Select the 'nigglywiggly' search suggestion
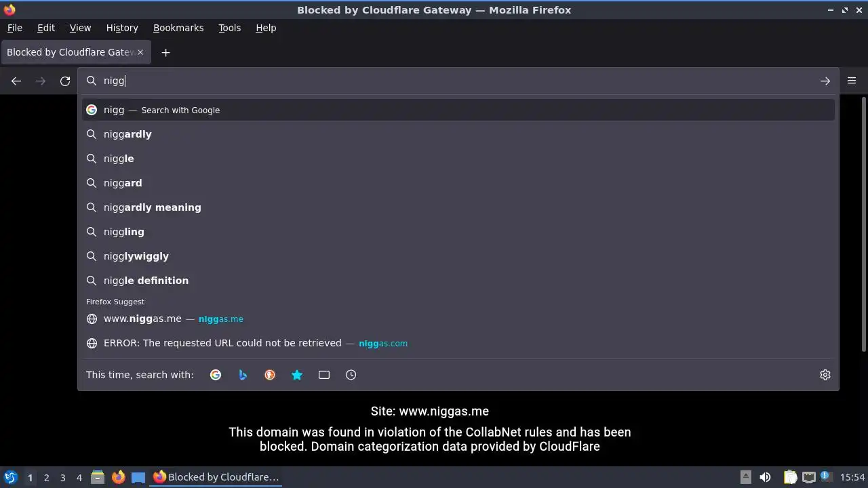The width and height of the screenshot is (868, 488). click(x=458, y=256)
